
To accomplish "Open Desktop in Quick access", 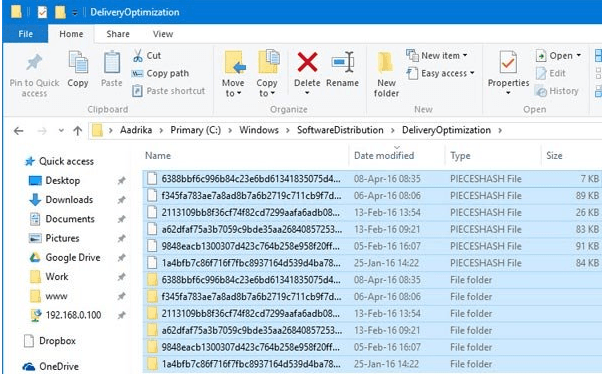I will (x=55, y=180).
